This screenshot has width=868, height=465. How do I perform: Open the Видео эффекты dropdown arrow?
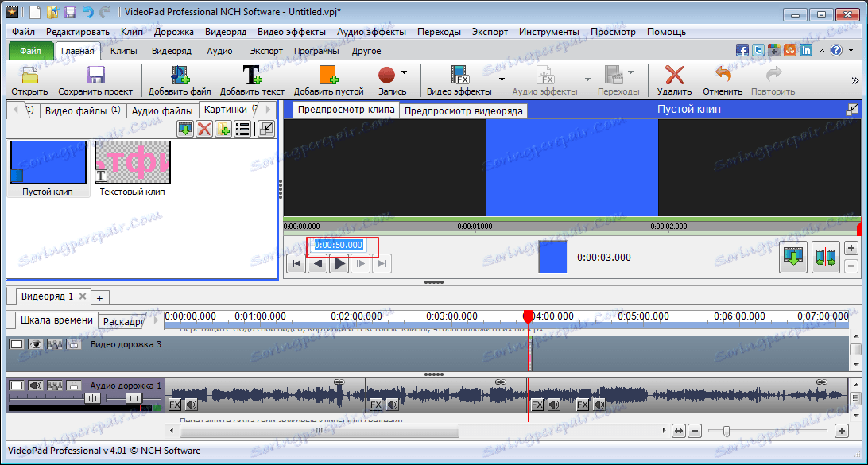pyautogui.click(x=502, y=79)
